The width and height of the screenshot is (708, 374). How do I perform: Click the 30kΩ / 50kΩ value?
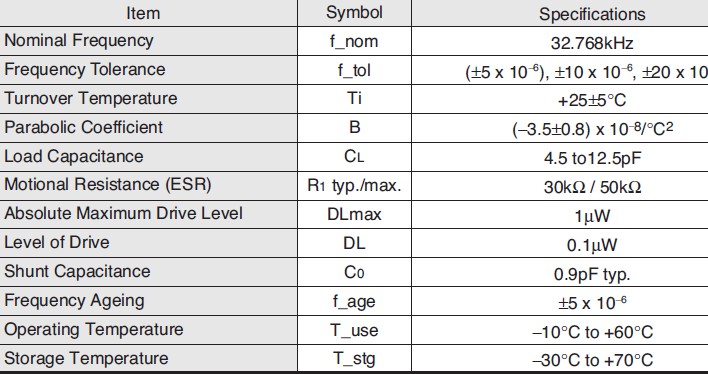592,187
